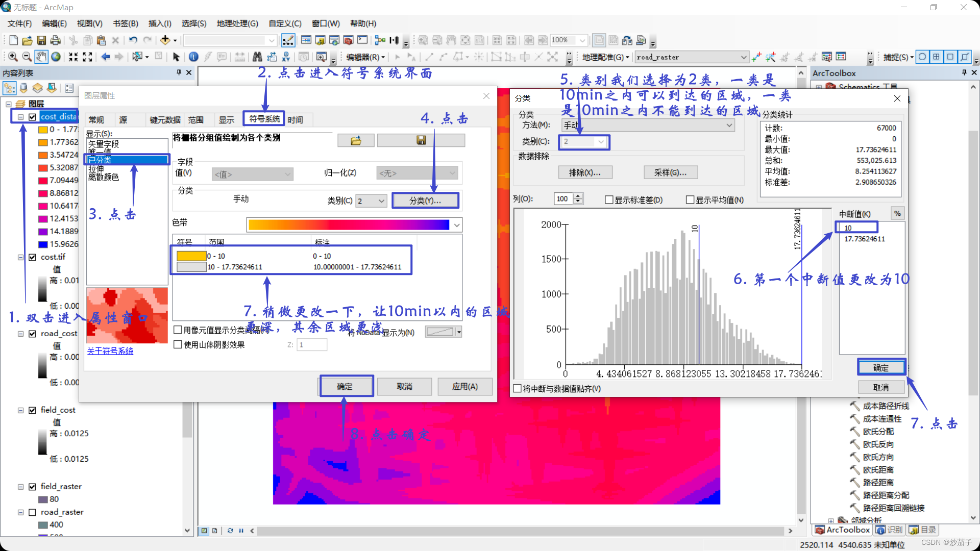Viewport: 980px width, 551px height.
Task: Select the Pan hand tool
Action: pyautogui.click(x=41, y=57)
